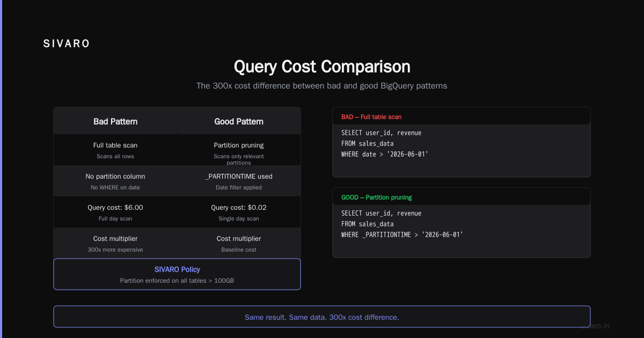The height and width of the screenshot is (338, 644).
Task: Click Cost multiplier in Bad Pattern column
Action: (x=115, y=239)
